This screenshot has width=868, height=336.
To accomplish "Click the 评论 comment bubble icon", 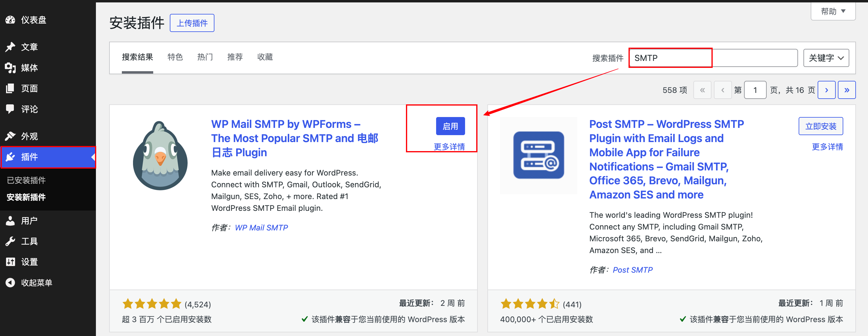I will pos(11,109).
